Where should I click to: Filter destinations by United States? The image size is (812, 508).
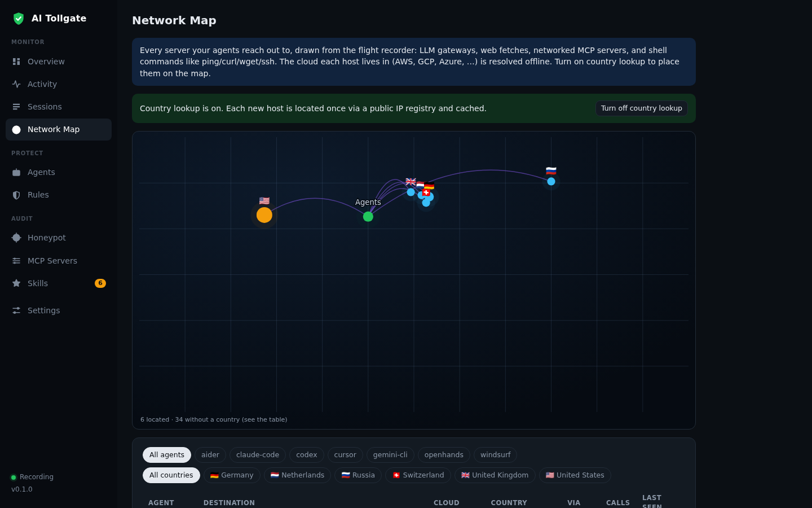click(x=575, y=475)
